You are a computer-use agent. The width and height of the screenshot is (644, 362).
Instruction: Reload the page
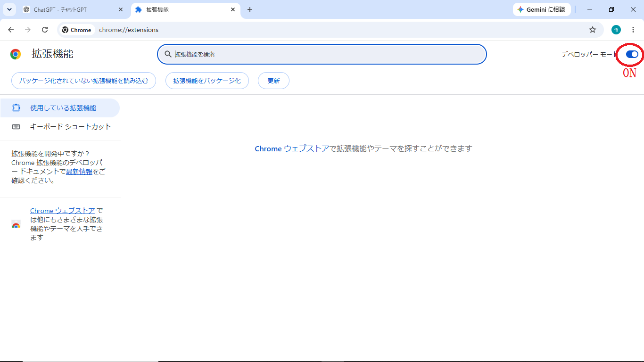pyautogui.click(x=45, y=30)
